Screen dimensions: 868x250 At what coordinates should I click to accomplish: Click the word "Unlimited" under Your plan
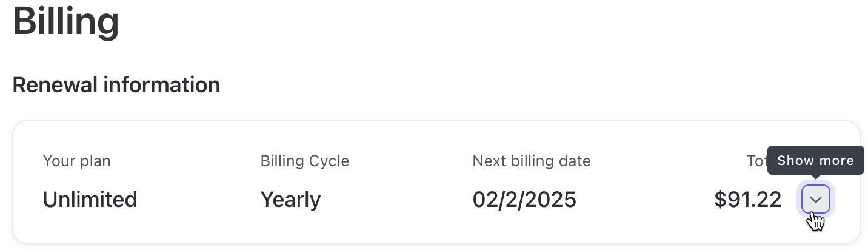point(90,200)
